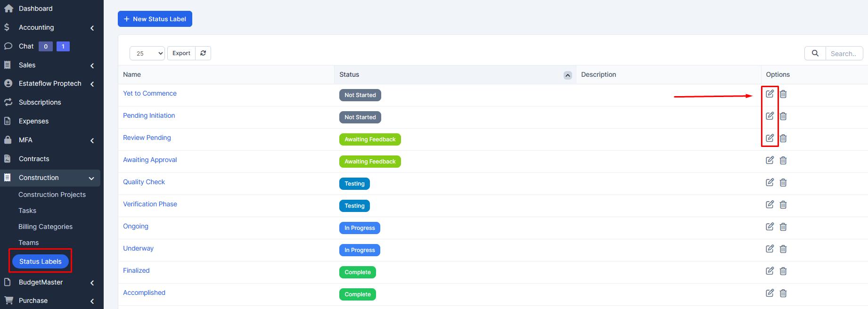868x309 pixels.
Task: Click the New Status Label button
Action: click(155, 19)
